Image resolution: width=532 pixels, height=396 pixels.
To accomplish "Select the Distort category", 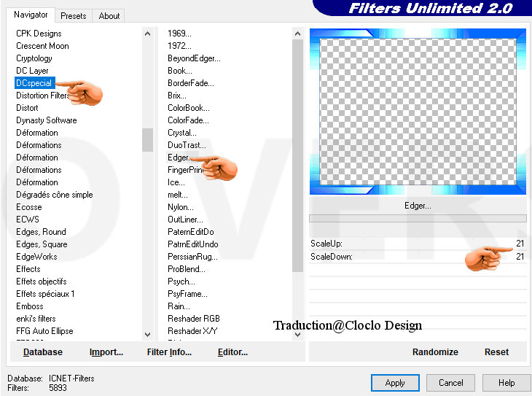I will pos(27,108).
